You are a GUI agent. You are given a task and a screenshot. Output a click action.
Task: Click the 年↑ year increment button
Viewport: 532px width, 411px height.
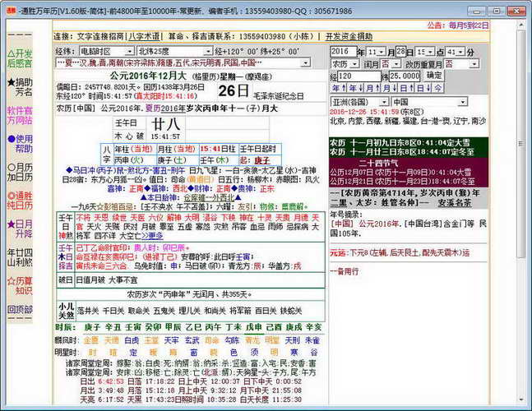tap(339, 88)
